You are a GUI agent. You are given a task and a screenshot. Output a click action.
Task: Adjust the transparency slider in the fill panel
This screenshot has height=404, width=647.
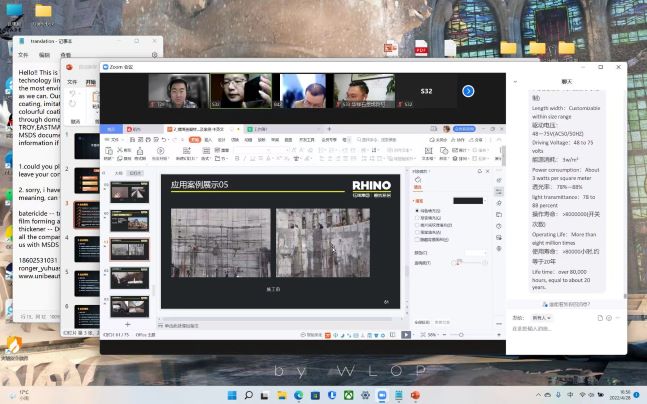click(458, 262)
